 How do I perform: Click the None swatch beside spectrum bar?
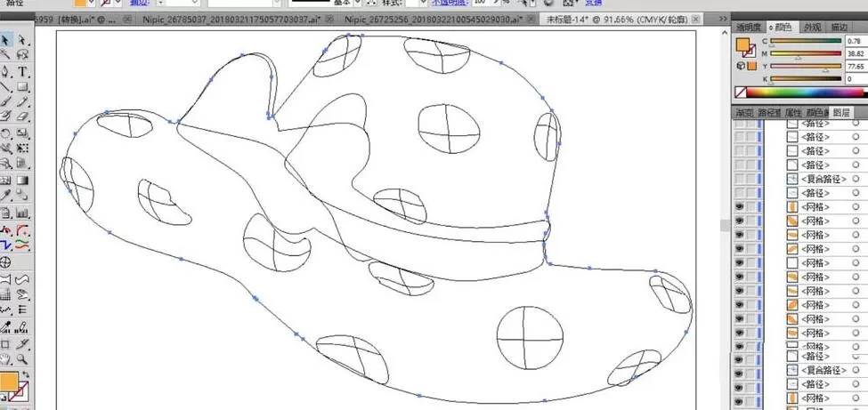click(740, 92)
